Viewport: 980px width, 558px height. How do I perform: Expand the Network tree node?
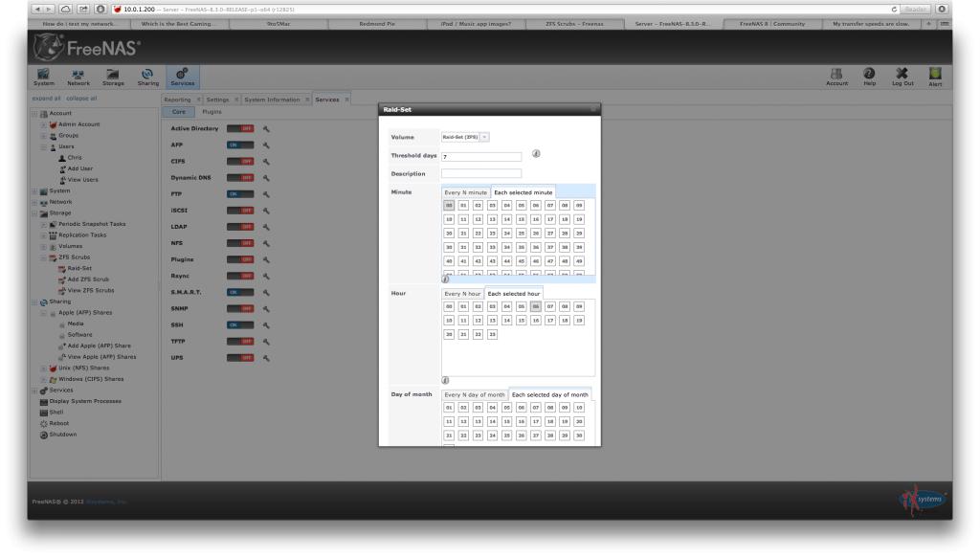point(35,203)
